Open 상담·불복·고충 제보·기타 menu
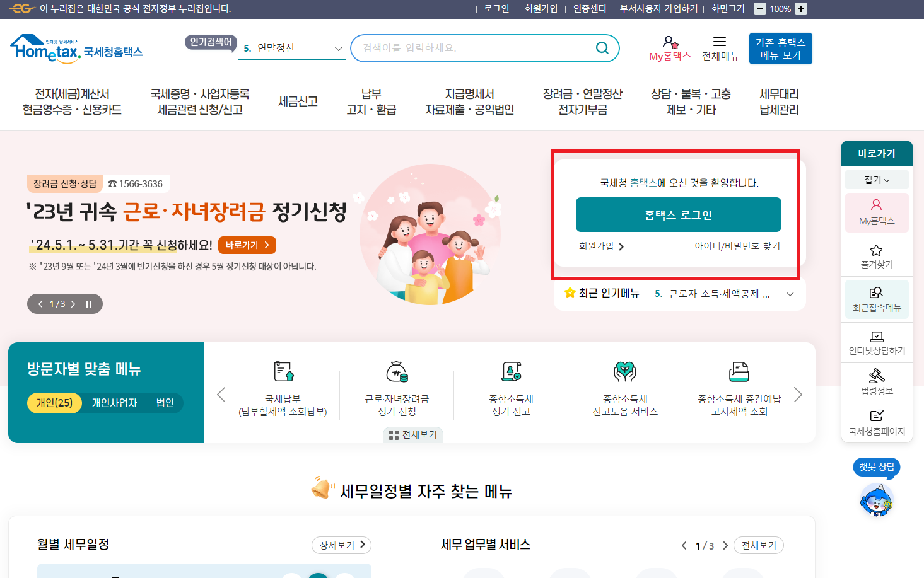This screenshot has width=924, height=578. pos(691,101)
